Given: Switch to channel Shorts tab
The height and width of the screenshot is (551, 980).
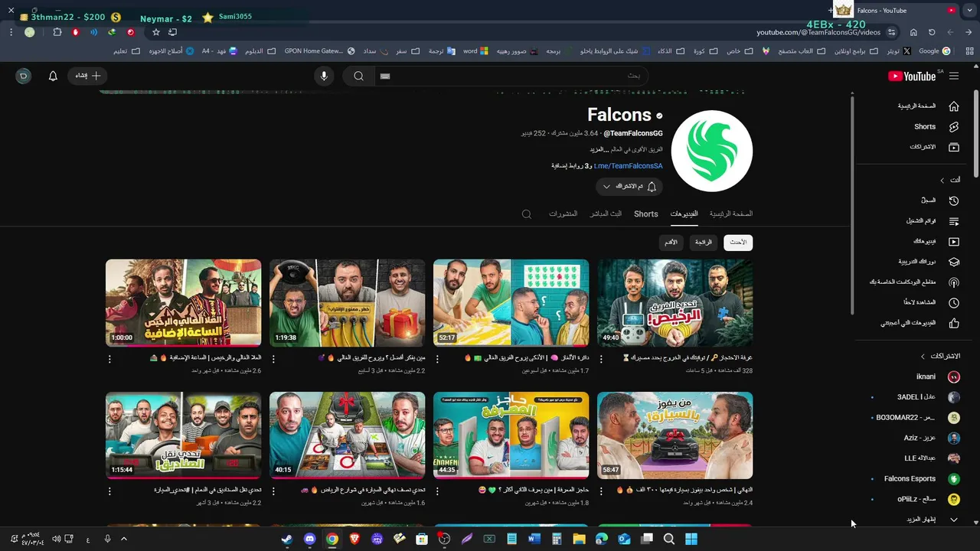Looking at the screenshot, I should [645, 214].
